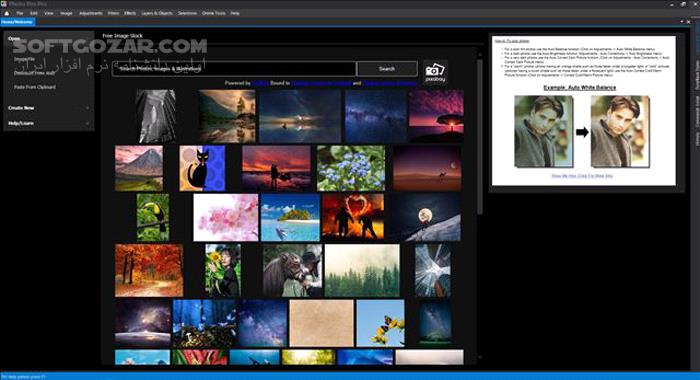Choose Paste From Clipboard
This screenshot has width=700, height=380.
[35, 87]
